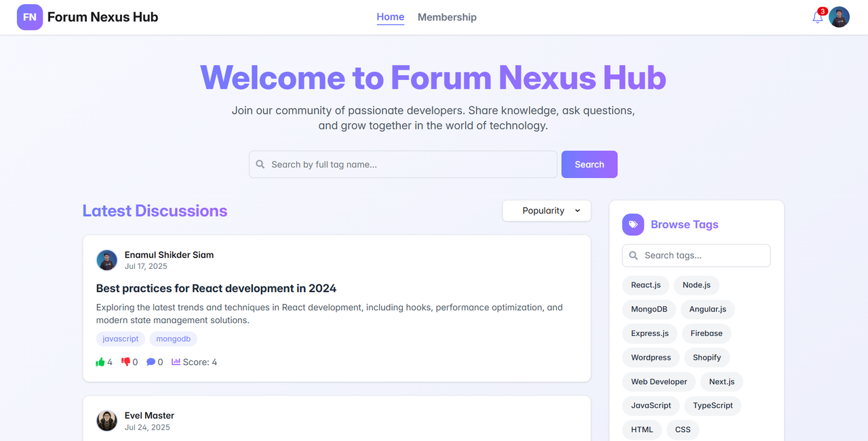
Task: Click the Search button
Action: tap(589, 164)
